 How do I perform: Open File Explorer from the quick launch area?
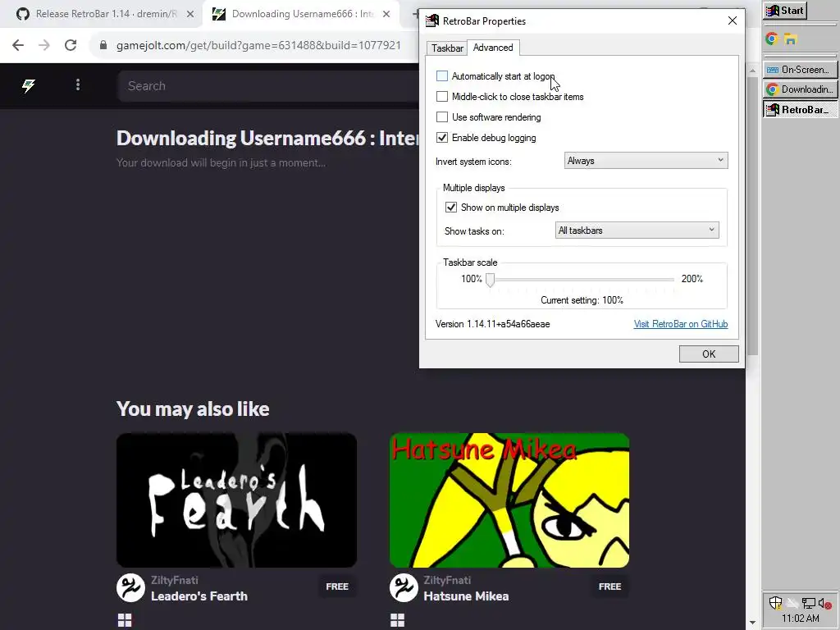pyautogui.click(x=791, y=39)
